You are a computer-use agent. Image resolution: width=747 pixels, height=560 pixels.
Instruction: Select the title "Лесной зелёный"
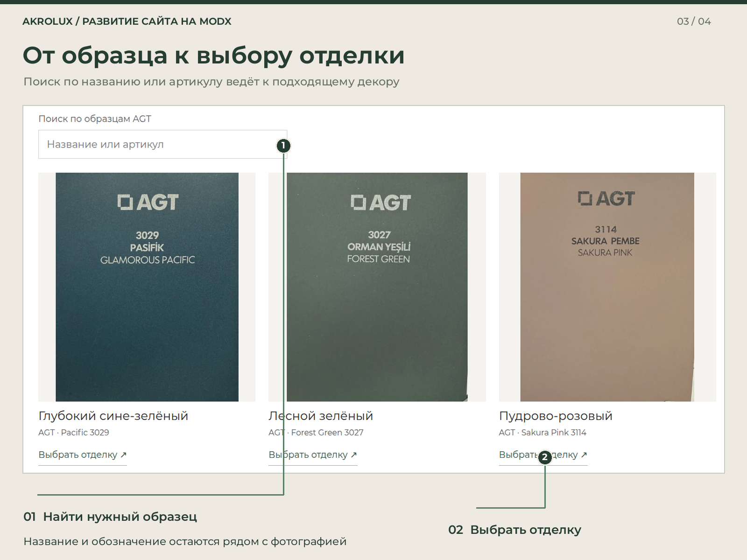(x=321, y=416)
